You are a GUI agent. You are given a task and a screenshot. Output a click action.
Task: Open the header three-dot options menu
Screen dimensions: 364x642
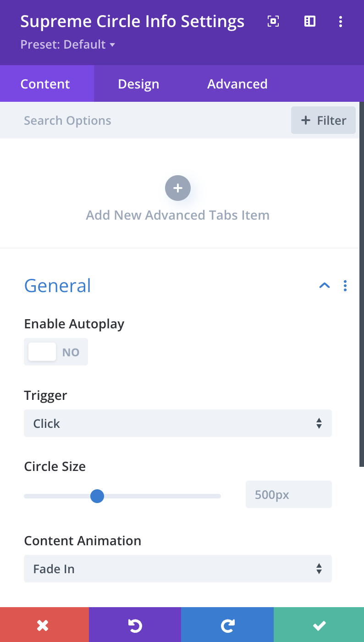(x=340, y=21)
